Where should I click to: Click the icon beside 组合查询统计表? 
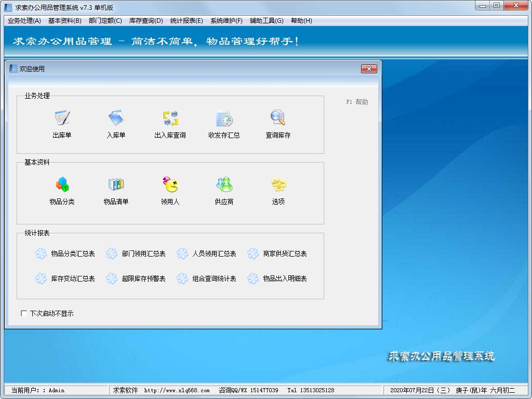(x=182, y=278)
